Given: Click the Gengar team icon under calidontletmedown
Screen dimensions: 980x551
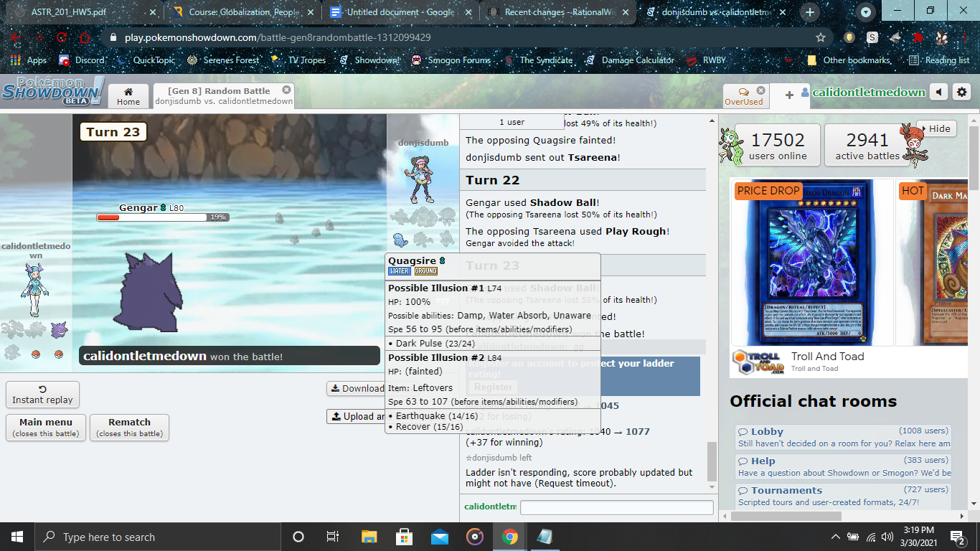Looking at the screenshot, I should tap(59, 329).
